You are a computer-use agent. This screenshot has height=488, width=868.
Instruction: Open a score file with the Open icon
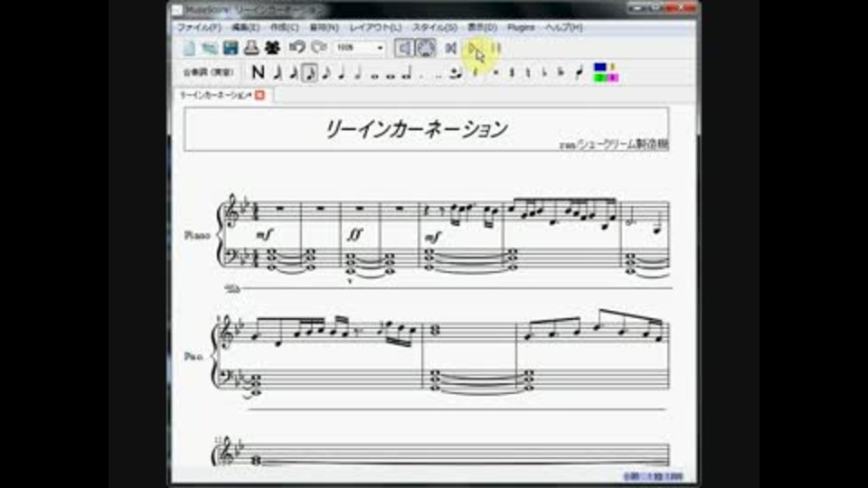[x=209, y=48]
